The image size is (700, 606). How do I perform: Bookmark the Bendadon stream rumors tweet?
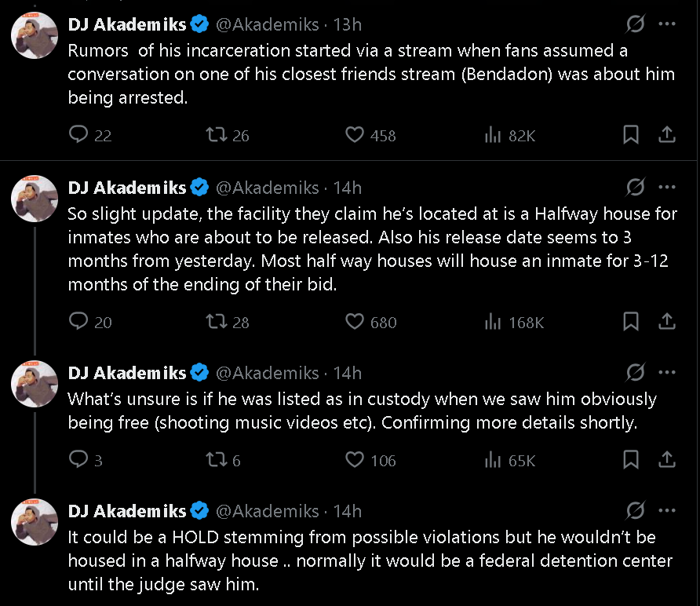pyautogui.click(x=631, y=135)
